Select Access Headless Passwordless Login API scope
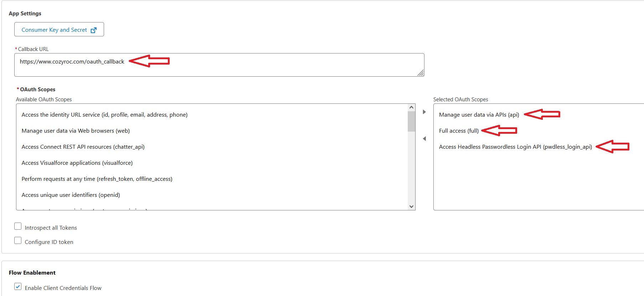The width and height of the screenshot is (644, 296). click(x=515, y=147)
